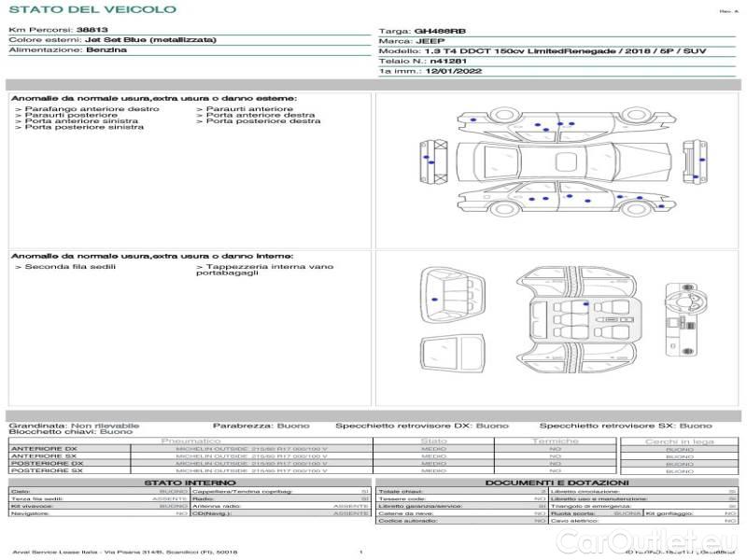Select the ANTERIORE DX tyre row
The height and width of the screenshot is (560, 747).
click(x=313, y=449)
